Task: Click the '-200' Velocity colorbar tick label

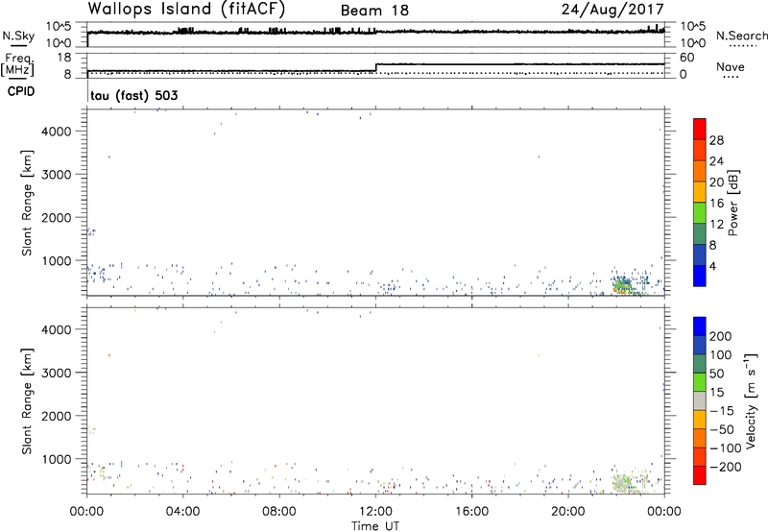Action: [725, 467]
